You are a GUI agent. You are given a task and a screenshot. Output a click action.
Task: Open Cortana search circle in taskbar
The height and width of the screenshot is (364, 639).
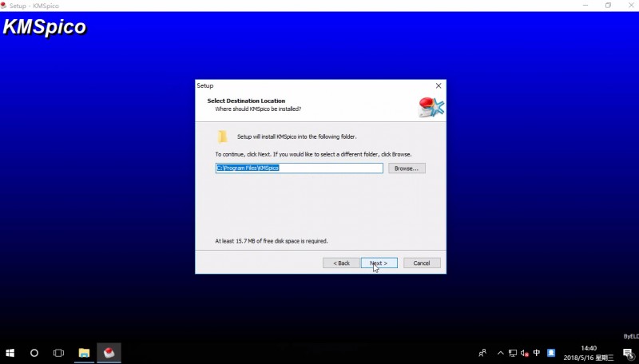[34, 353]
